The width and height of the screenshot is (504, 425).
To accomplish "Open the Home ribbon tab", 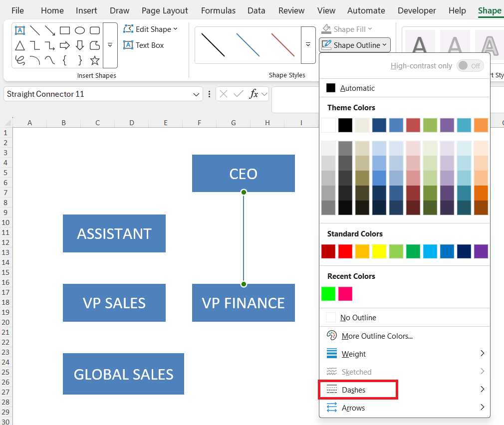I will pyautogui.click(x=52, y=10).
